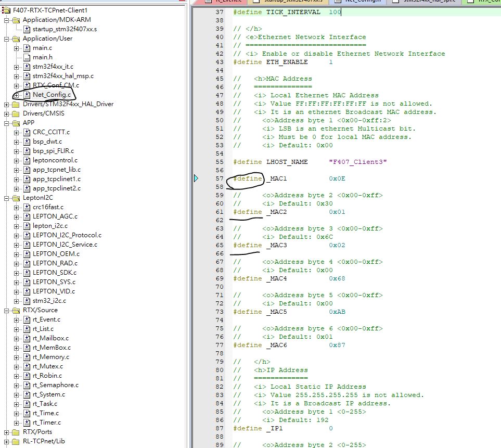This screenshot has height=448, width=501.
Task: Select LEPTON_I2C_Protocol.c in project tree
Action: 67,235
